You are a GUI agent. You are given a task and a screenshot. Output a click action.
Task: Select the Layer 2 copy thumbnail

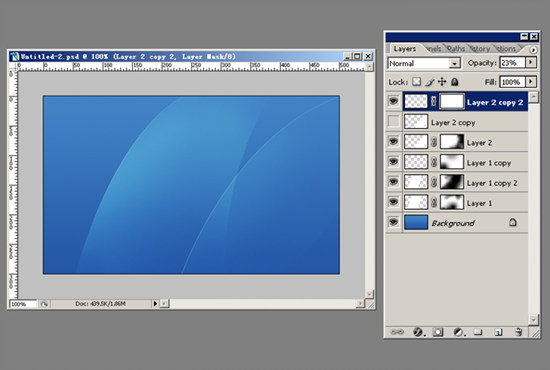pyautogui.click(x=416, y=122)
